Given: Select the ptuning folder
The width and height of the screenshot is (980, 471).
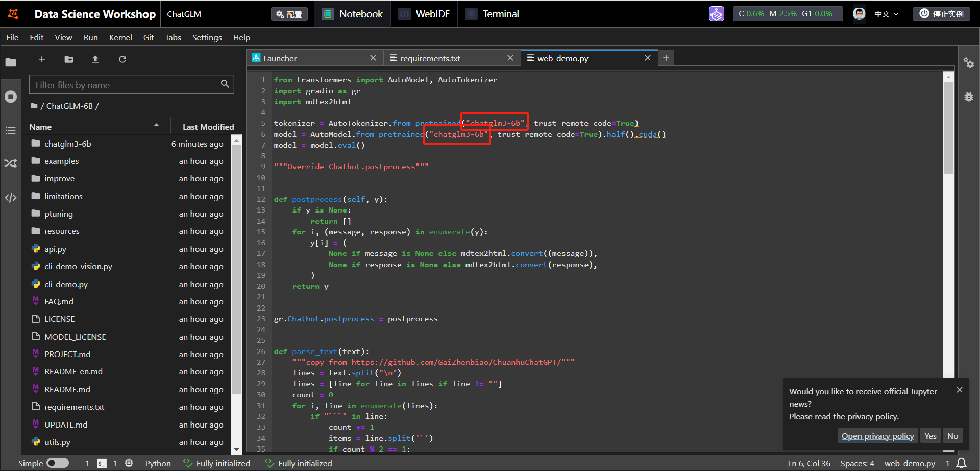Looking at the screenshot, I should (x=128, y=214).
